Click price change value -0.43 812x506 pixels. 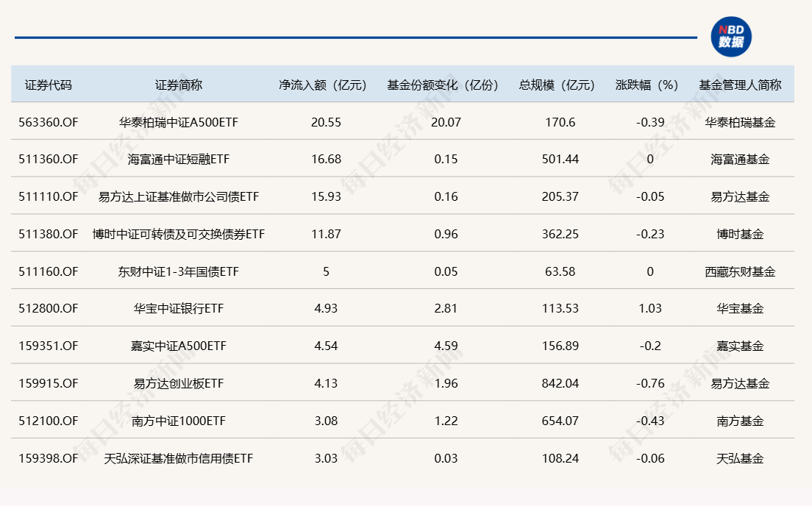(x=650, y=421)
